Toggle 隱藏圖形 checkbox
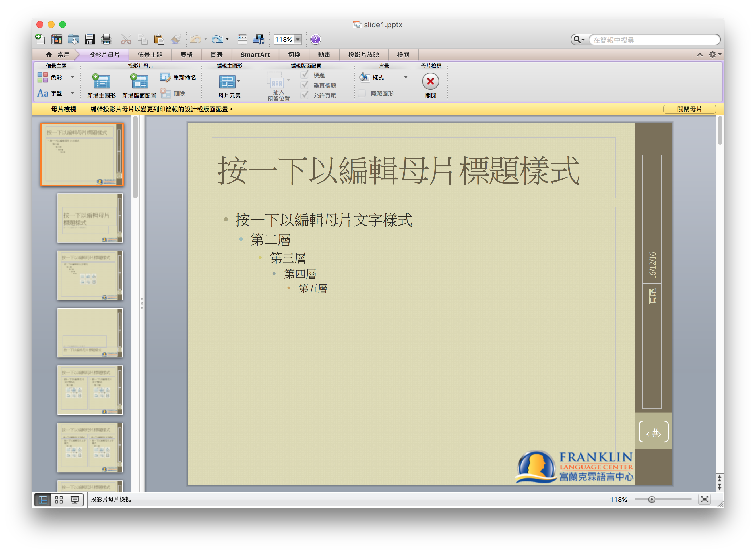This screenshot has height=553, width=756. pyautogui.click(x=362, y=93)
